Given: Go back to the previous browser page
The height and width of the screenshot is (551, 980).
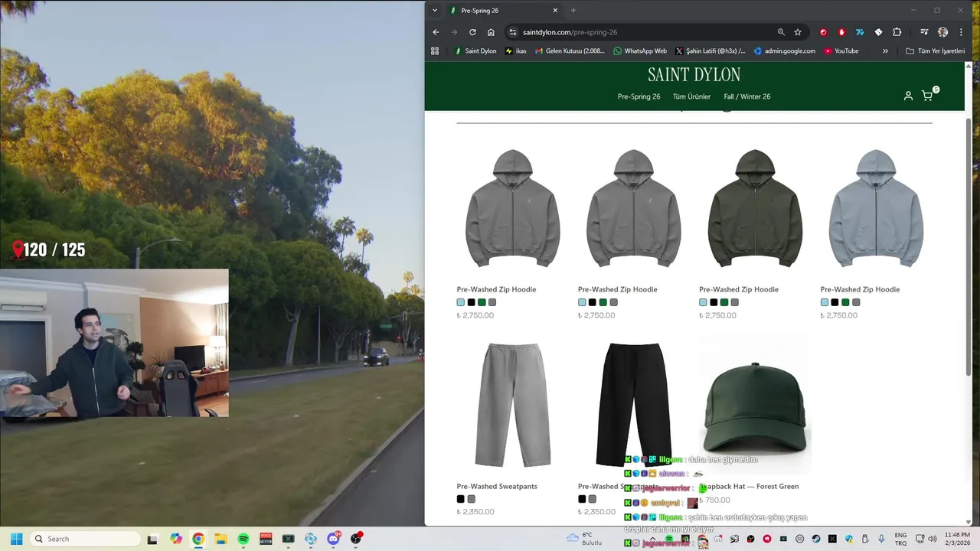Looking at the screenshot, I should pyautogui.click(x=436, y=32).
